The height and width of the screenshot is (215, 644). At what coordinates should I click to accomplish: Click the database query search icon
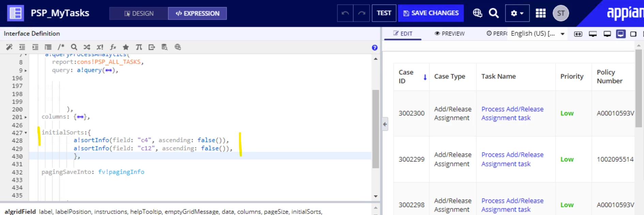point(164,47)
